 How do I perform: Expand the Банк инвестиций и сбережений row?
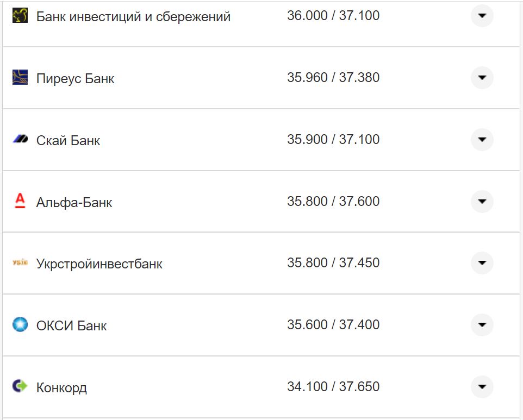pyautogui.click(x=482, y=16)
